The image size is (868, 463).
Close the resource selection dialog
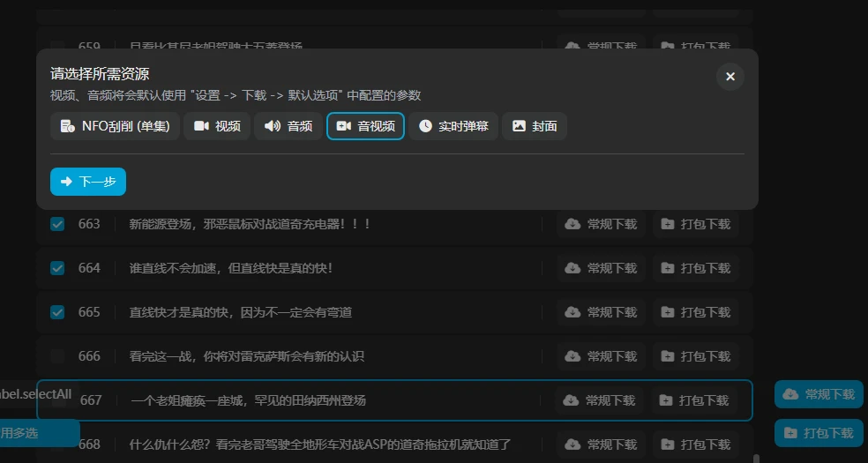(x=730, y=77)
